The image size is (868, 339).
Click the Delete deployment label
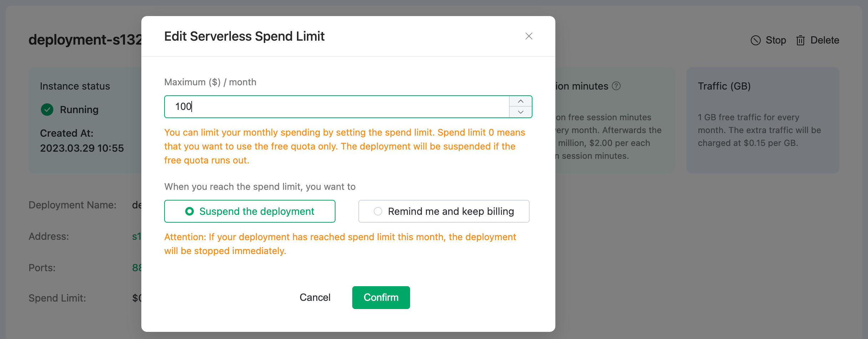pyautogui.click(x=824, y=40)
